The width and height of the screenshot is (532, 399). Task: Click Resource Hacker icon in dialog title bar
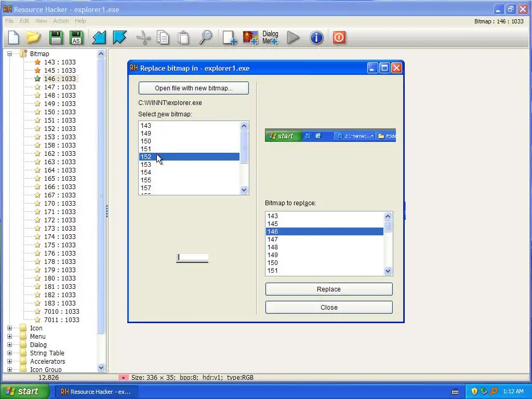click(x=134, y=68)
